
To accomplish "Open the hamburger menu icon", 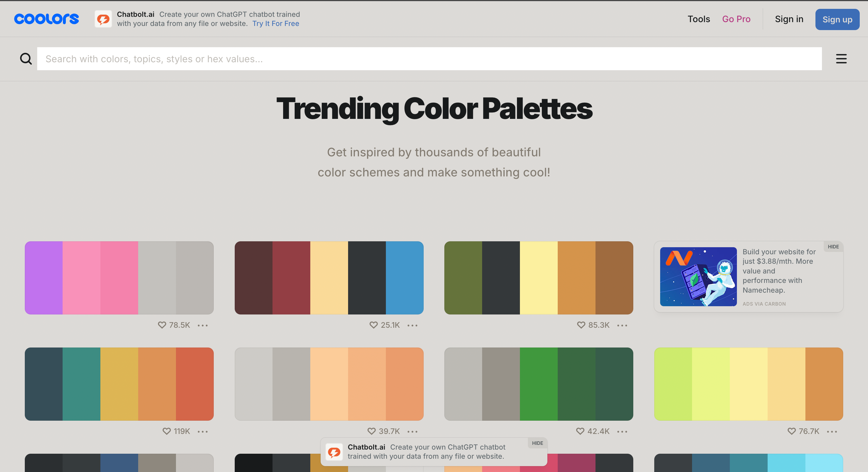I will (841, 59).
